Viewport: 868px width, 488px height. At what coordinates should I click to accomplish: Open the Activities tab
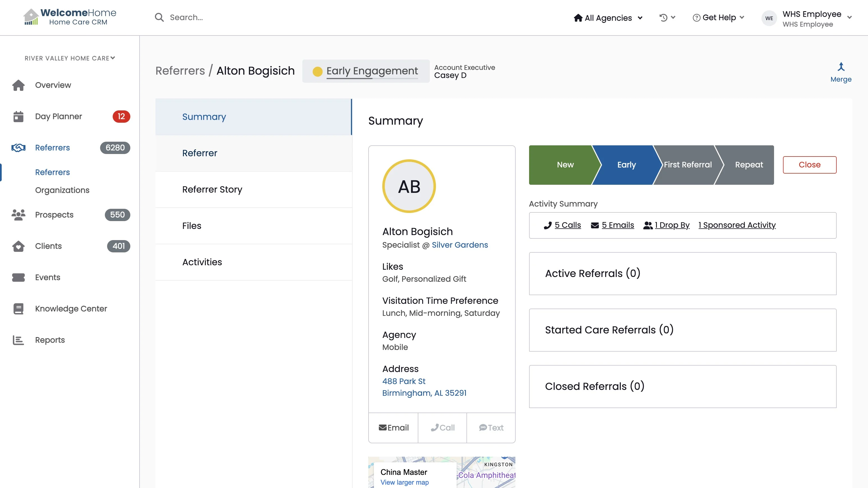pyautogui.click(x=202, y=262)
